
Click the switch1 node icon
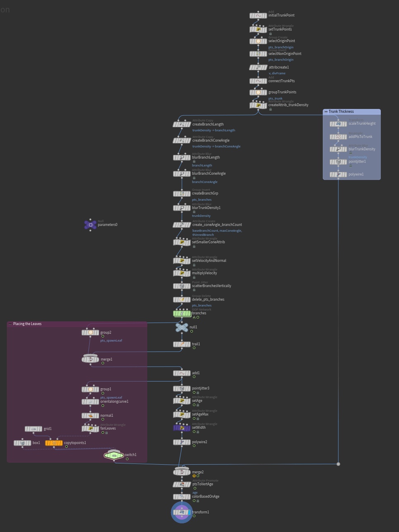(114, 455)
